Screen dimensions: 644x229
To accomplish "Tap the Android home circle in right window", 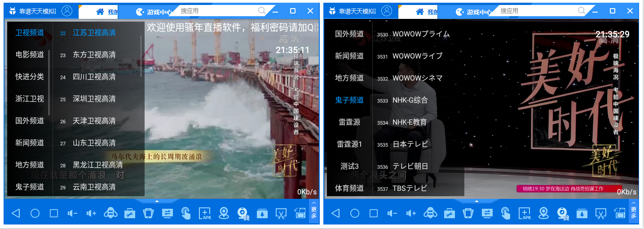I will click(355, 213).
